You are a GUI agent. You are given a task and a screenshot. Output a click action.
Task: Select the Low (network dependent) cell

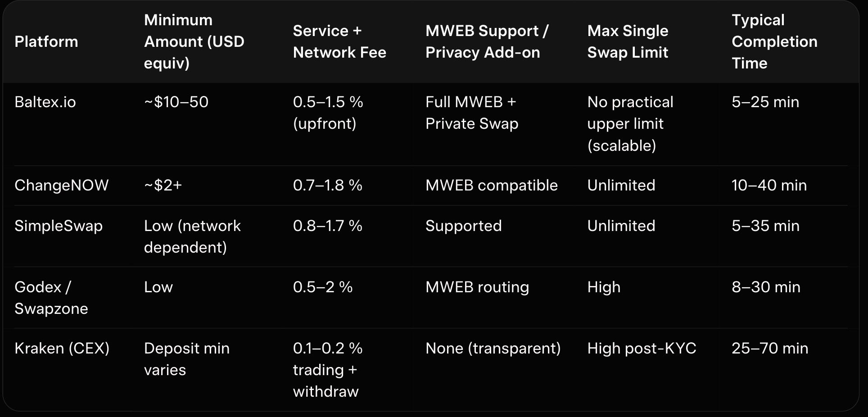[x=192, y=236]
